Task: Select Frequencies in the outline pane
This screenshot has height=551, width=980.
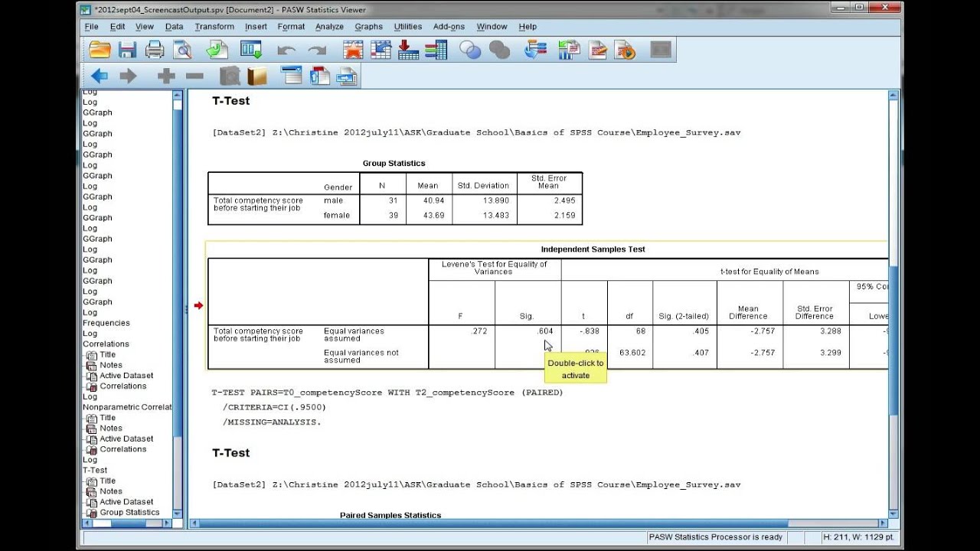Action: pos(106,323)
